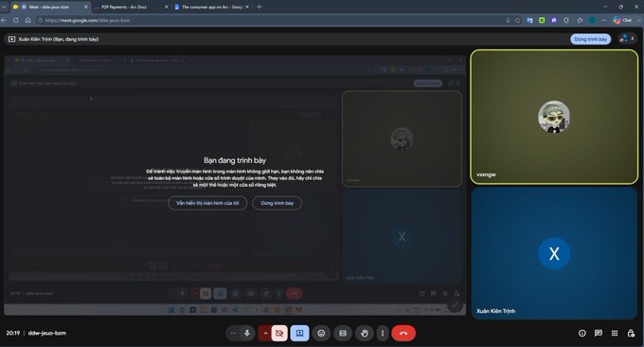Turn on the camera with crossed-out video button
The width and height of the screenshot is (644, 347).
279,333
